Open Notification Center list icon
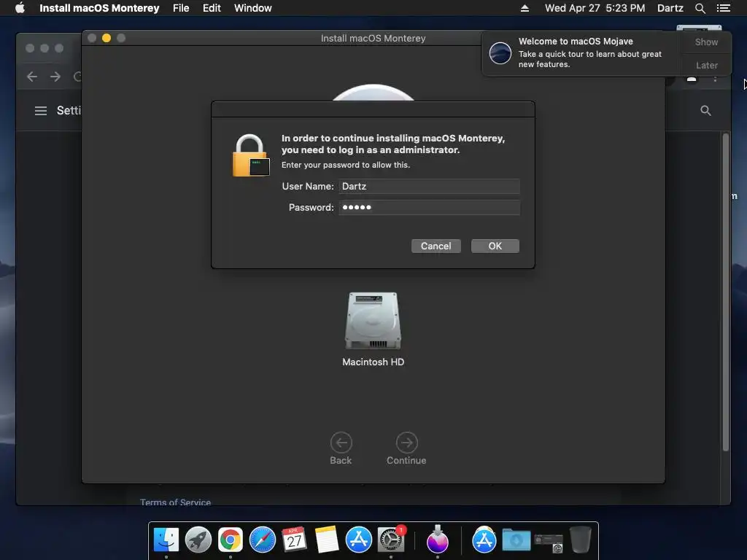This screenshot has width=747, height=560. click(x=723, y=8)
